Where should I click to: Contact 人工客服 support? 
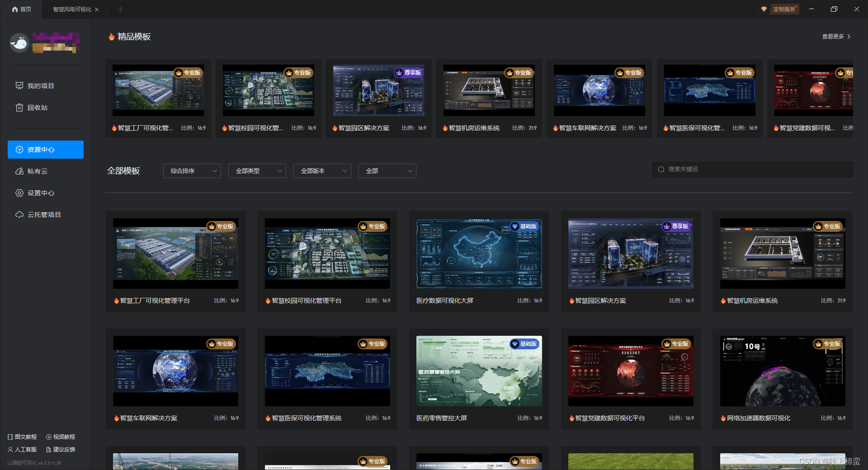[23, 450]
